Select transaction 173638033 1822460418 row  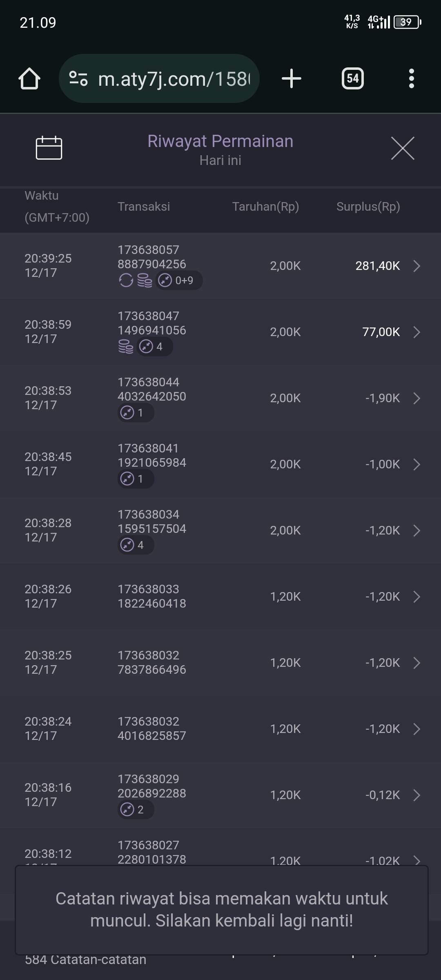[x=152, y=596]
